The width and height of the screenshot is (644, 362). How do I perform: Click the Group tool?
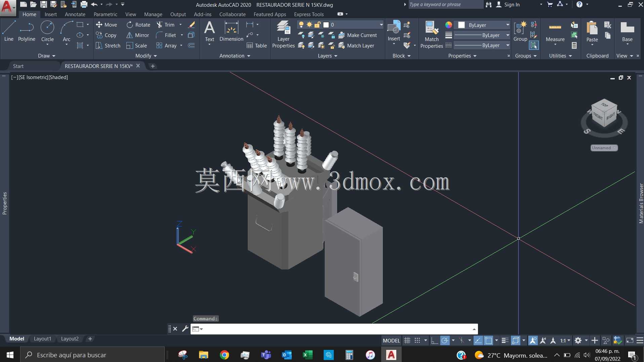(x=520, y=31)
